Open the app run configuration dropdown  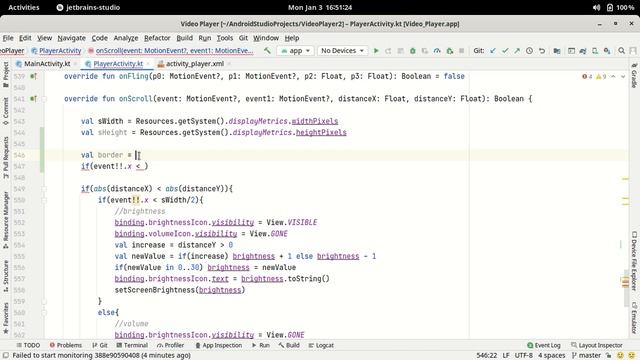(x=296, y=51)
